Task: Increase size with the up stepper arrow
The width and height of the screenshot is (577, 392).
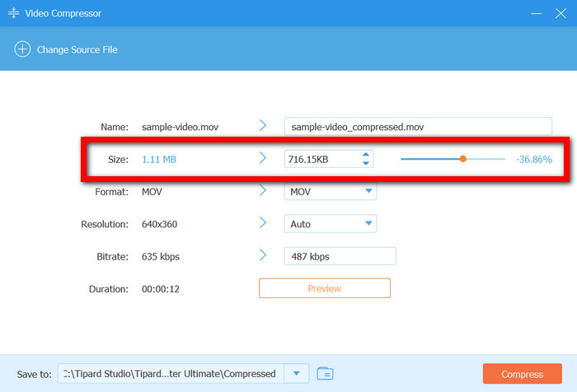Action: 366,154
